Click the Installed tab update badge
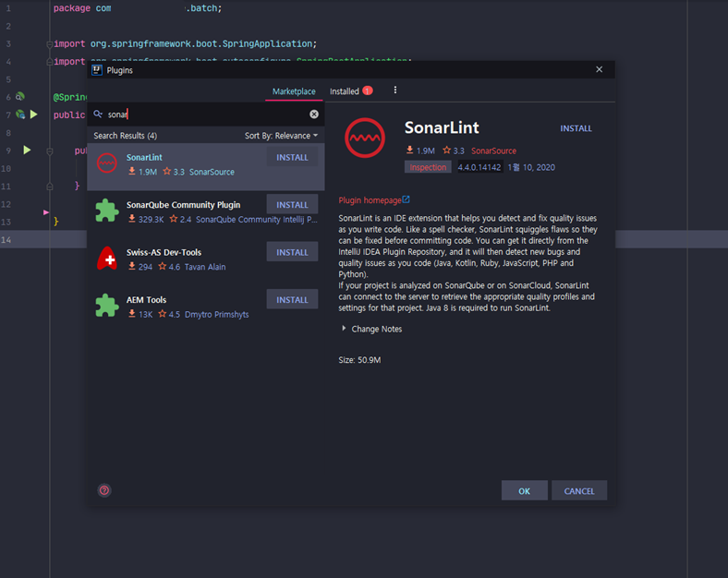The width and height of the screenshot is (728, 578). (x=368, y=90)
